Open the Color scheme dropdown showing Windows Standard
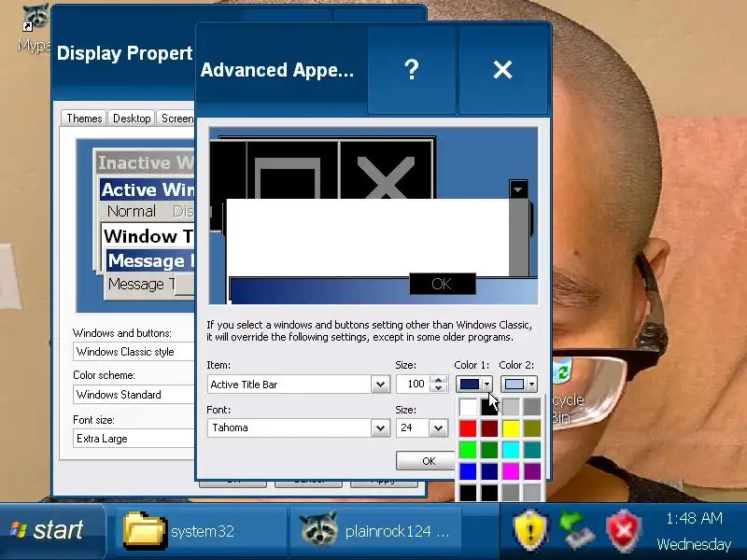The width and height of the screenshot is (747, 560). (134, 394)
